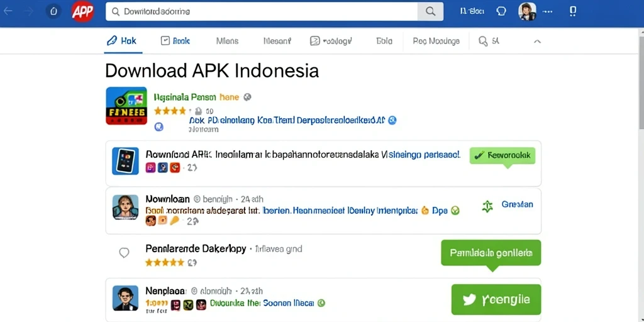This screenshot has height=322, width=644.
Task: Select the Mesan tab
Action: click(277, 41)
